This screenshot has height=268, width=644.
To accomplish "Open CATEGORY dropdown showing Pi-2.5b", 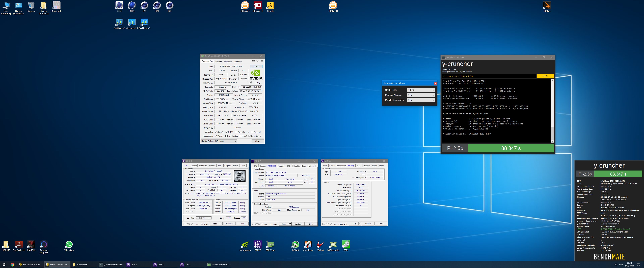I will pos(421,90).
